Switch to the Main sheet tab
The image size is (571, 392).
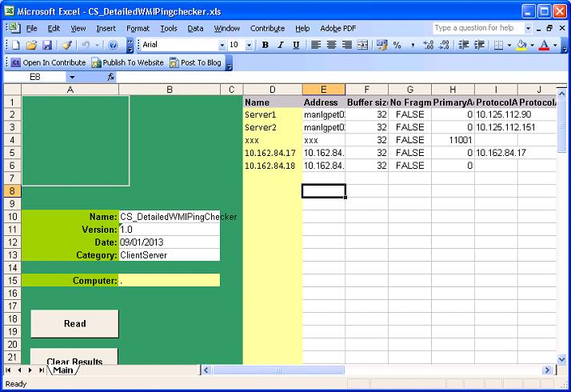pos(63,370)
